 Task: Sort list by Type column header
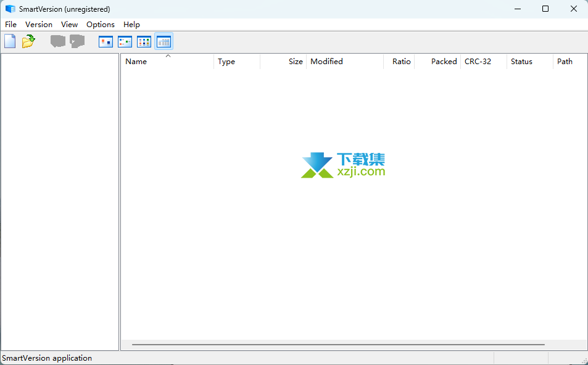coord(237,62)
